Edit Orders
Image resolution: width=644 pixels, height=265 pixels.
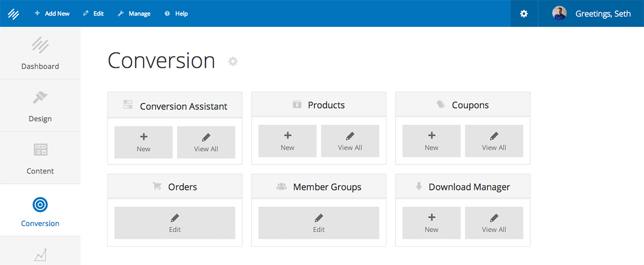[x=175, y=223]
